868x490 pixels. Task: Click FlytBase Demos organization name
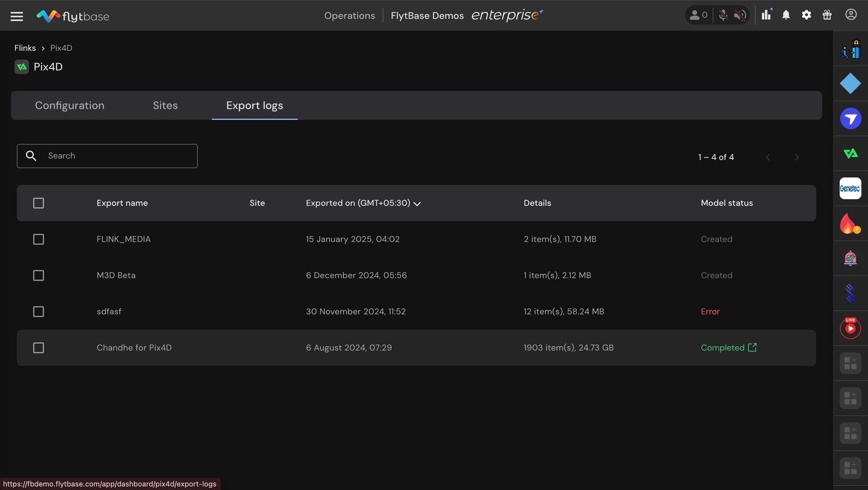point(427,16)
